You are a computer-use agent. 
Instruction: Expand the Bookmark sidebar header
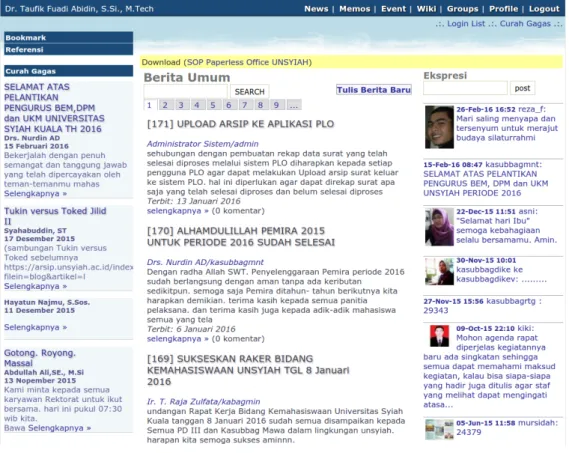pos(69,38)
